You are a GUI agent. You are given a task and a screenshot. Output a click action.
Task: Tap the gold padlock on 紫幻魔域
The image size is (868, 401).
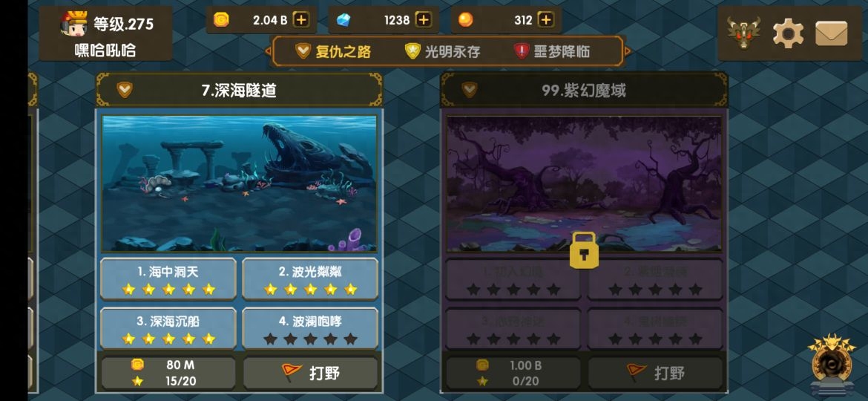coord(584,251)
